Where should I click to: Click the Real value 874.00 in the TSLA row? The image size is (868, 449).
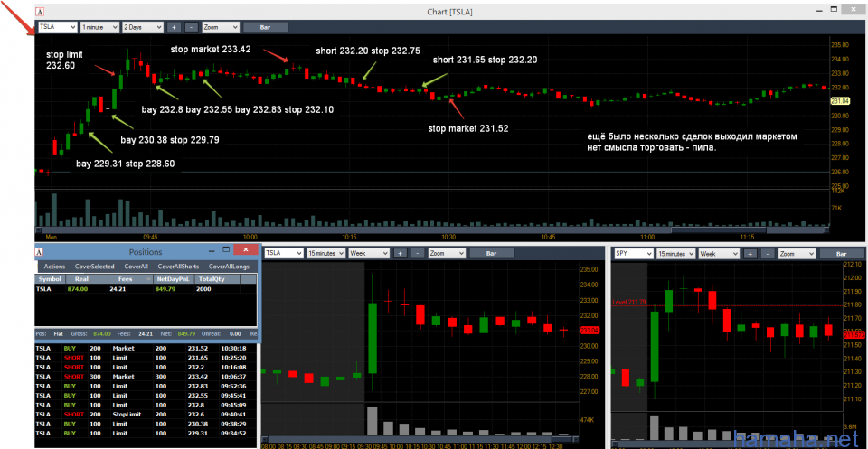pyautogui.click(x=78, y=289)
